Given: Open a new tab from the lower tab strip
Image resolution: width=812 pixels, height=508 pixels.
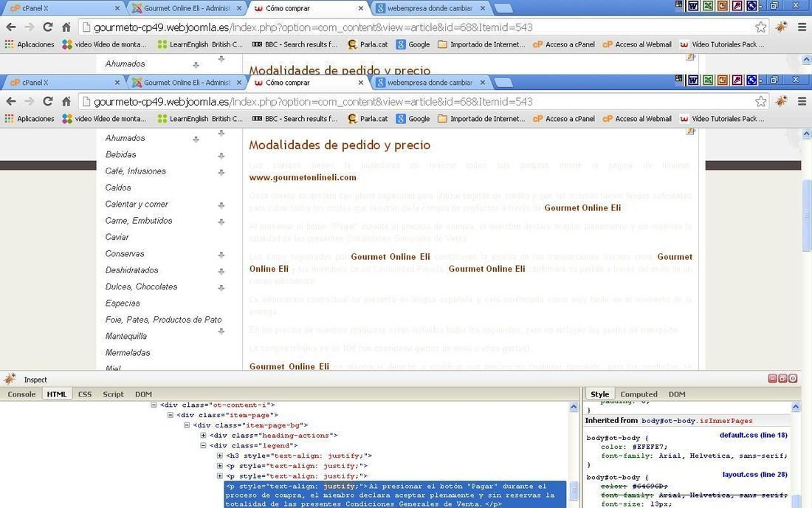Looking at the screenshot, I should click(503, 83).
